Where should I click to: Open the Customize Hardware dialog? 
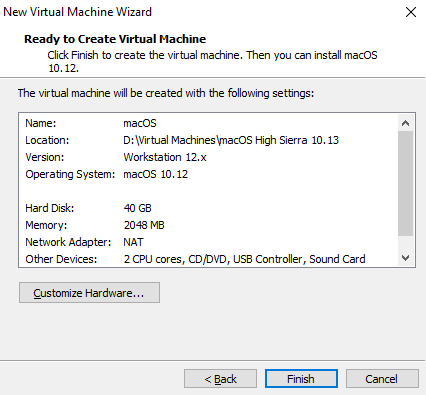click(89, 293)
